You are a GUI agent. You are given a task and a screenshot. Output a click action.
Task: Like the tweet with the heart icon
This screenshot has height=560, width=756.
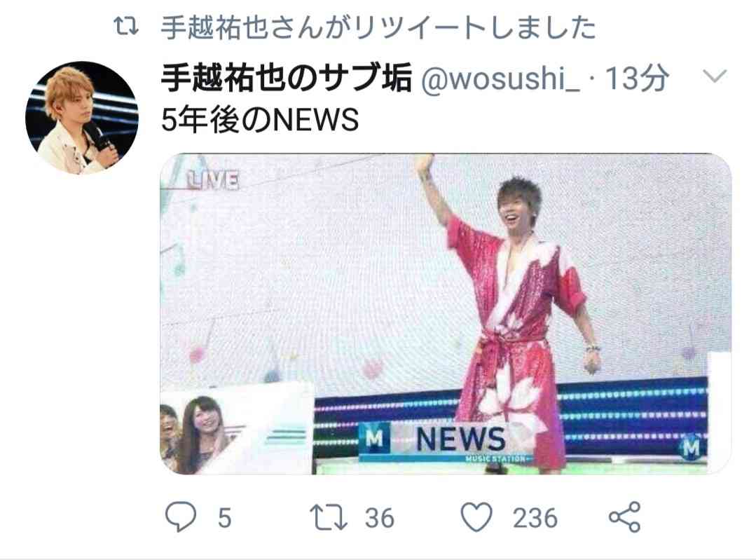coord(477,517)
